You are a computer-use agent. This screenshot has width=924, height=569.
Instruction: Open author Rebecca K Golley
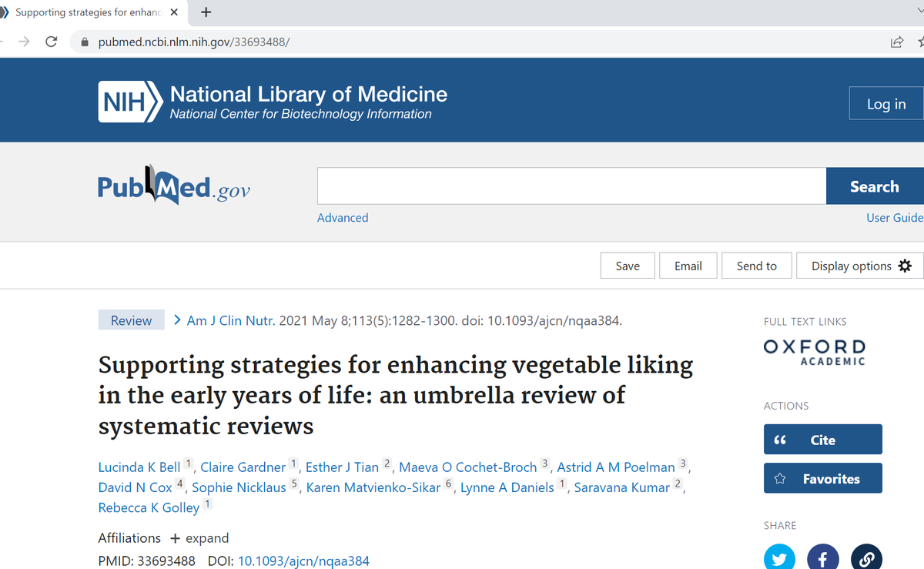tap(149, 507)
